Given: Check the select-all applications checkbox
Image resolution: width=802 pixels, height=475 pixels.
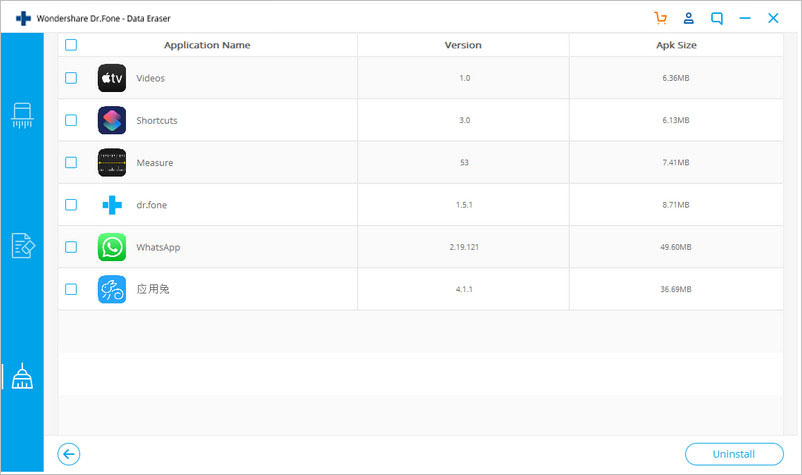Looking at the screenshot, I should (71, 45).
